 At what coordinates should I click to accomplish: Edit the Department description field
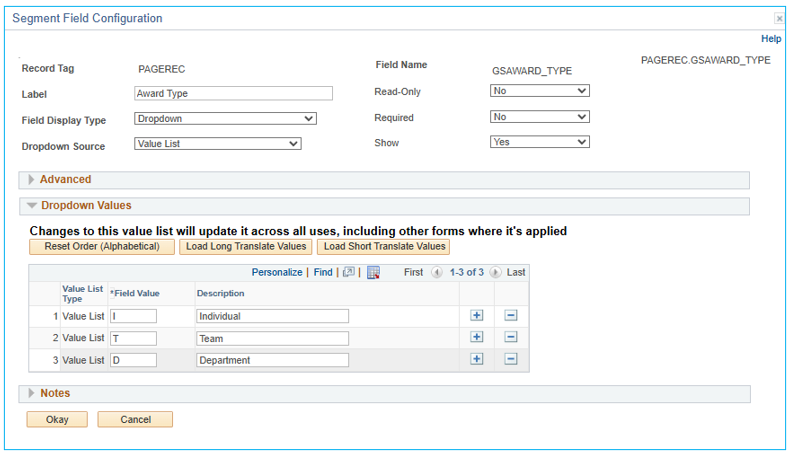point(272,360)
